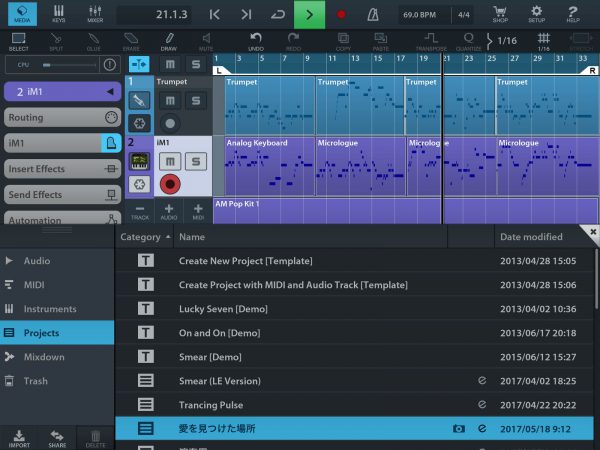600x450 pixels.
Task: Choose the Mute speaker tool
Action: coord(206,42)
